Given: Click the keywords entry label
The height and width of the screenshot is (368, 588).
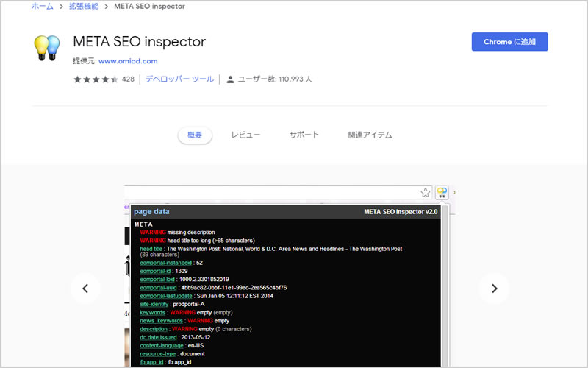Looking at the screenshot, I should 152,312.
